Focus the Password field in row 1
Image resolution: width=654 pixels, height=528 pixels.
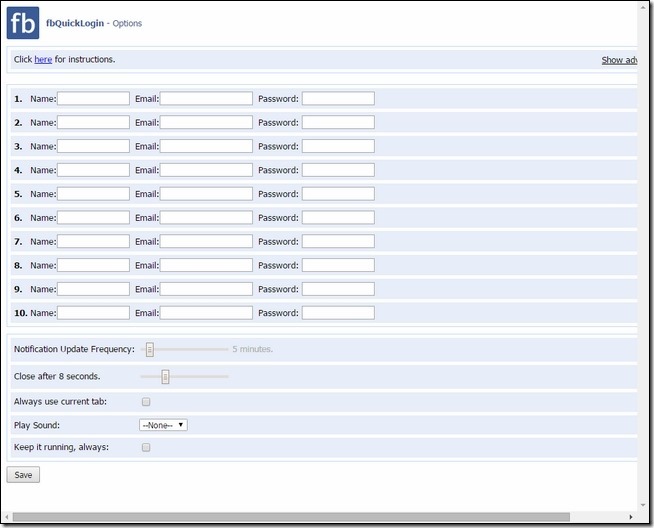[x=338, y=98]
